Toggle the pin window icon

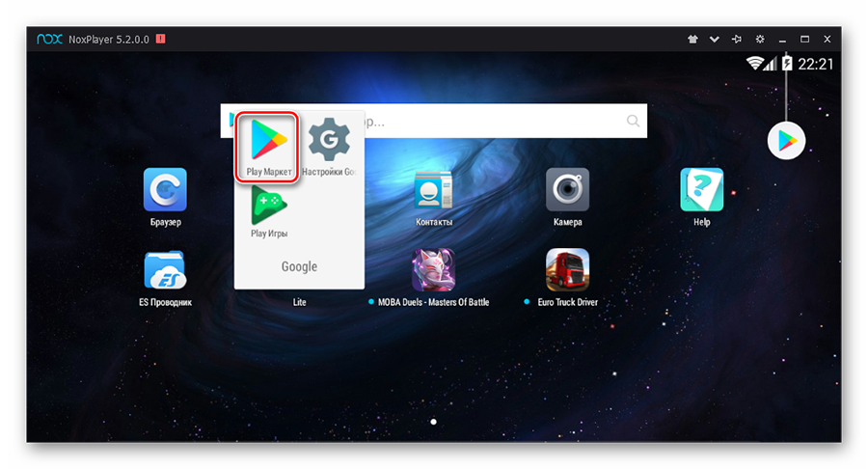click(x=737, y=40)
